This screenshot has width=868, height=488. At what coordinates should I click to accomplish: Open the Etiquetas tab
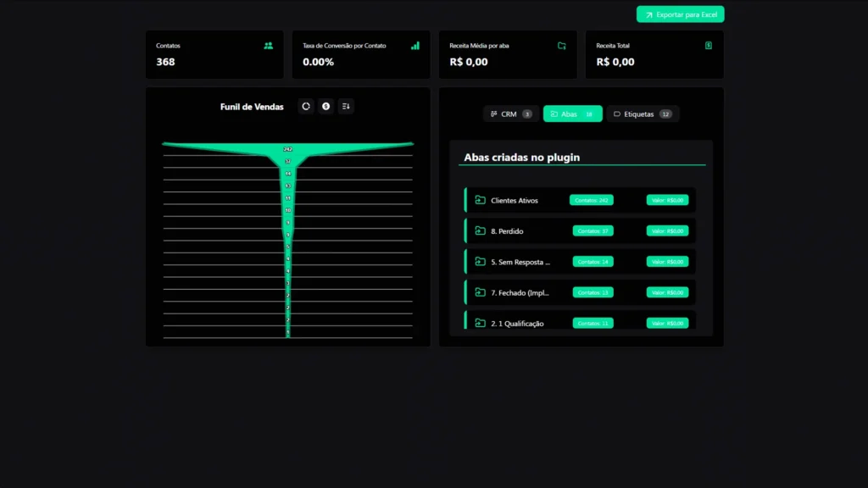[x=643, y=114]
